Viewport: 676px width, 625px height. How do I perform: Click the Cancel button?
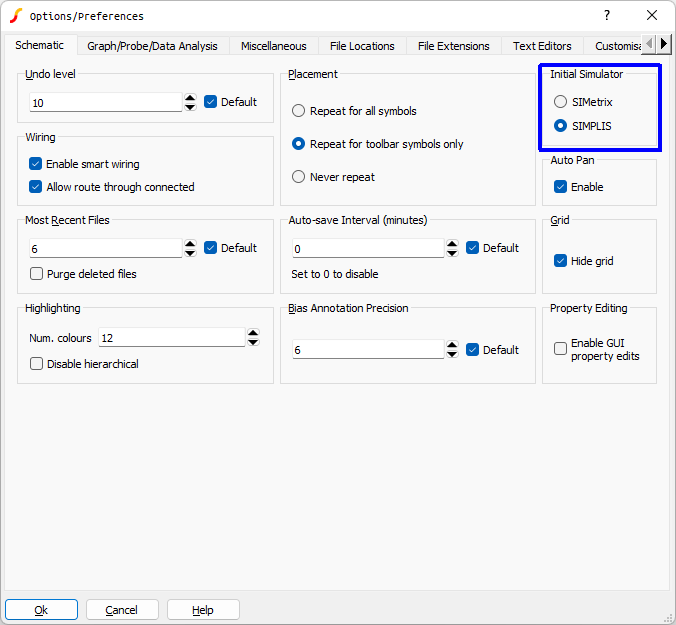(122, 610)
